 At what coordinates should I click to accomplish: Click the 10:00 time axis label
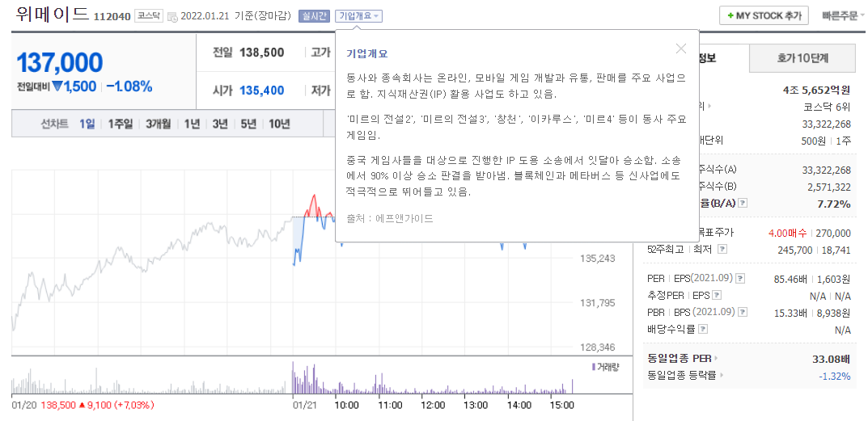coord(347,405)
